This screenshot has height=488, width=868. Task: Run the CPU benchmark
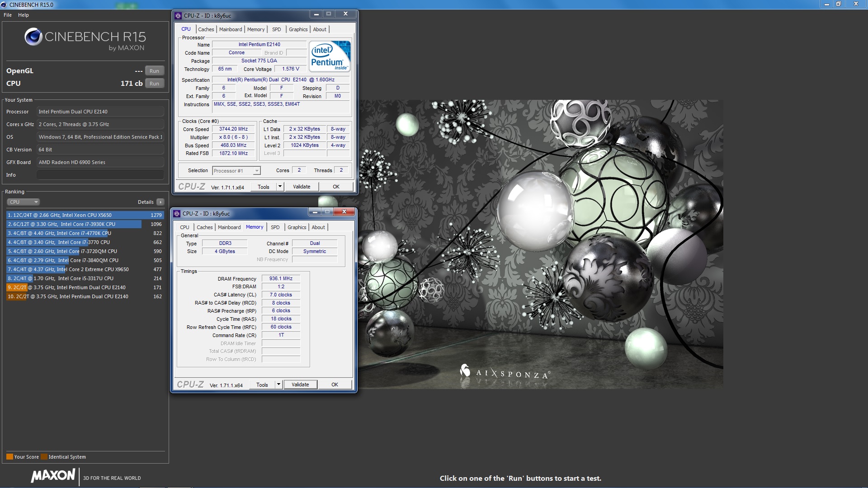tap(154, 84)
